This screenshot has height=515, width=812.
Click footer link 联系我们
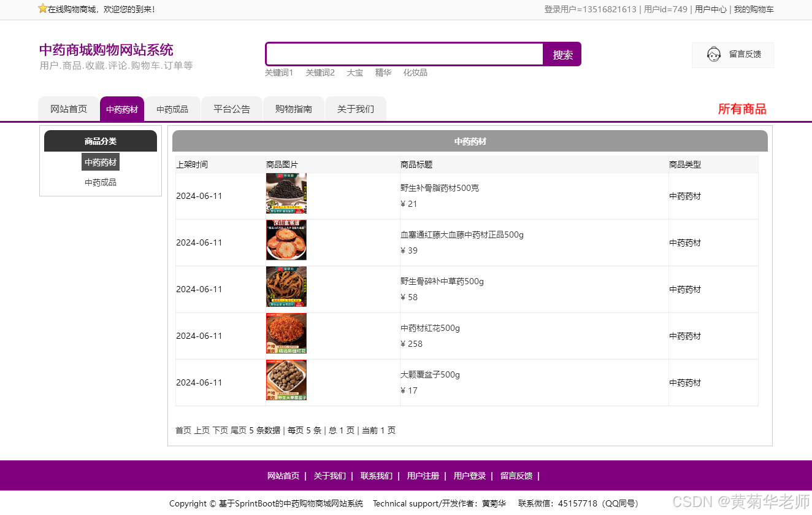(377, 476)
